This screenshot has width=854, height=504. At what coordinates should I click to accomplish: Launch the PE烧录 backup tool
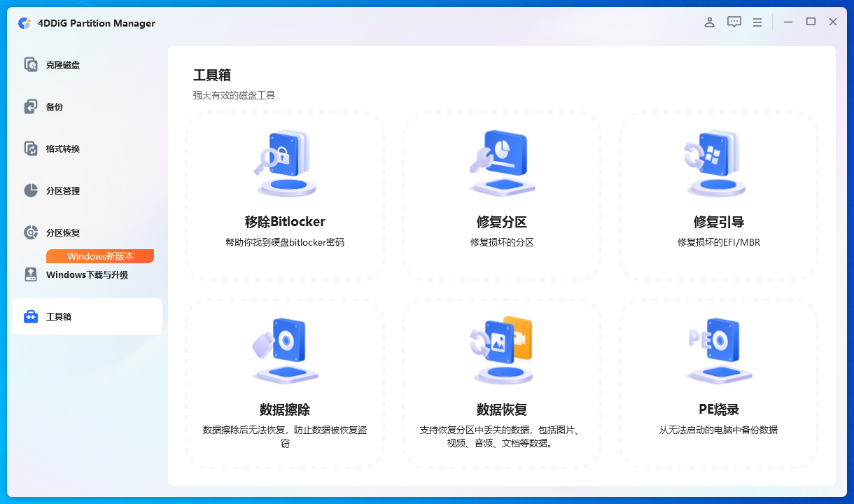pyautogui.click(x=718, y=384)
